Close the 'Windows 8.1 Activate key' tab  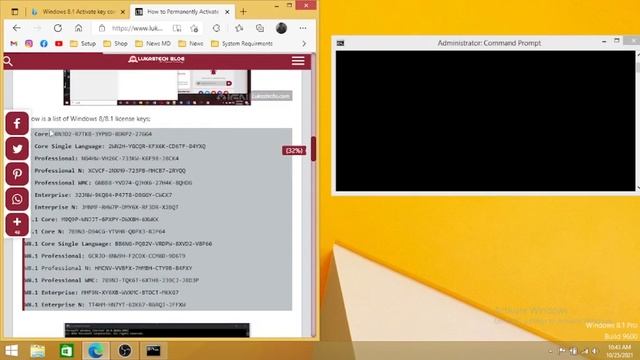122,12
